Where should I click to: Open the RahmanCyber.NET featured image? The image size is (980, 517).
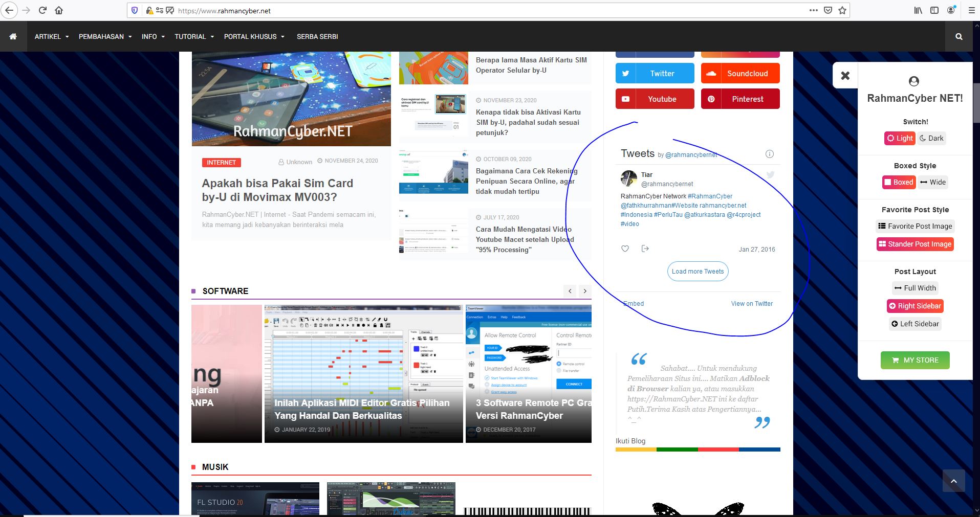(x=291, y=99)
